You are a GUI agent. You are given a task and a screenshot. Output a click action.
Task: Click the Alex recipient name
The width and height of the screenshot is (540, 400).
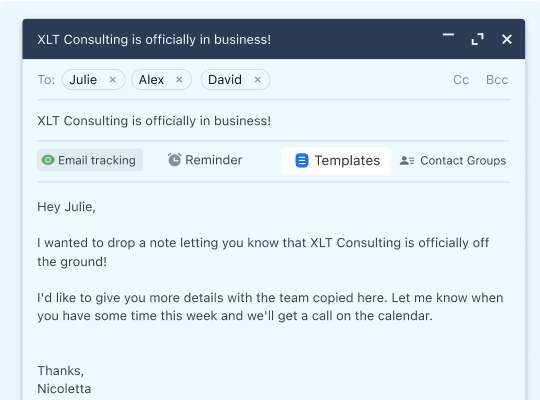coord(151,80)
